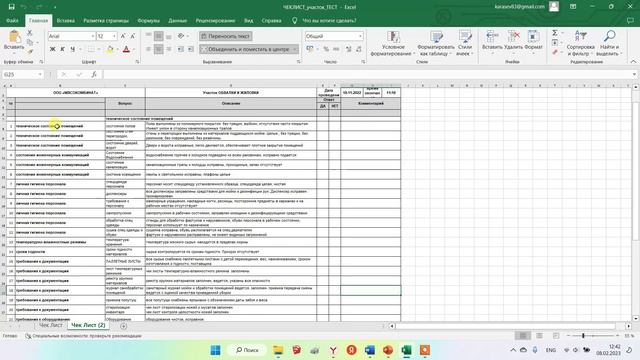Click the AutoSum sigma icon
The width and height of the screenshot is (640, 360).
(555, 33)
